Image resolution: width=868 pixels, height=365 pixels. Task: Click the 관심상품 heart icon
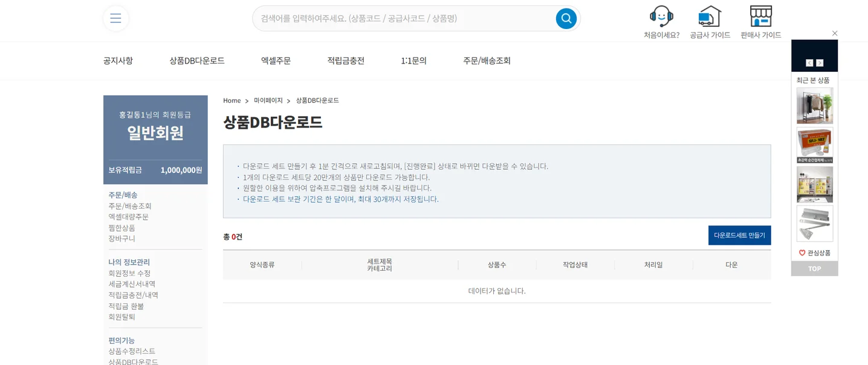(x=802, y=253)
